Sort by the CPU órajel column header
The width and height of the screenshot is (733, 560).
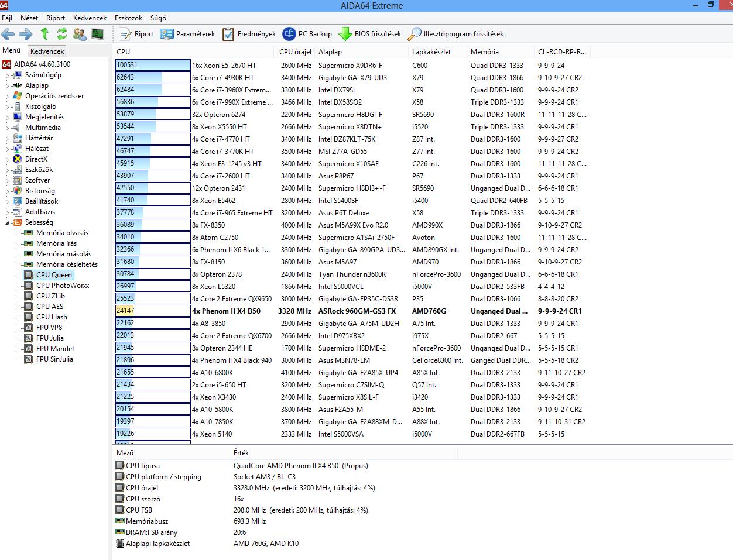294,52
